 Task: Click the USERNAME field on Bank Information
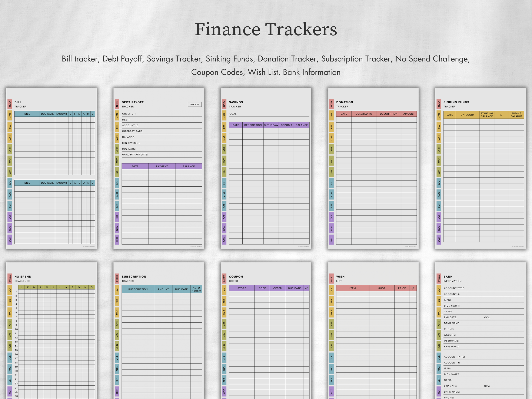tap(484, 340)
